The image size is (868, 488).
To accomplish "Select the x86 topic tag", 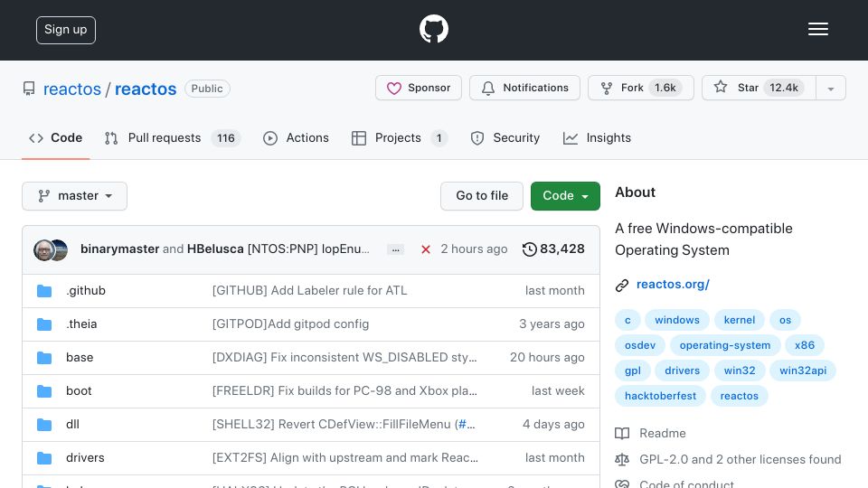I will pyautogui.click(x=805, y=345).
